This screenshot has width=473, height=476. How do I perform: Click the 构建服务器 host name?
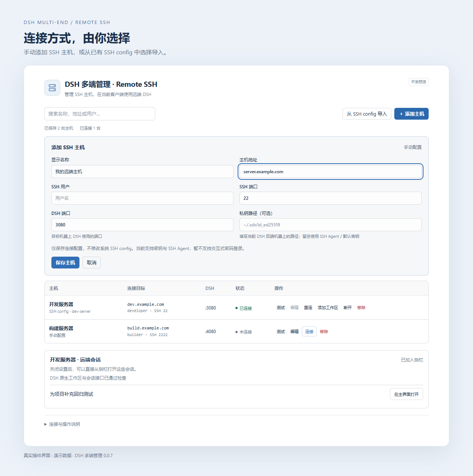[x=61, y=328]
